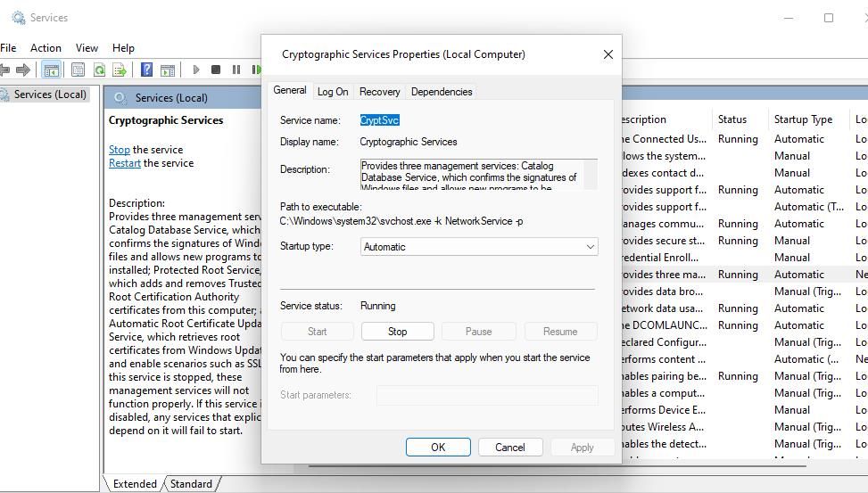Click the Restart the service link
Image resolution: width=868 pixels, height=493 pixels.
(x=125, y=163)
